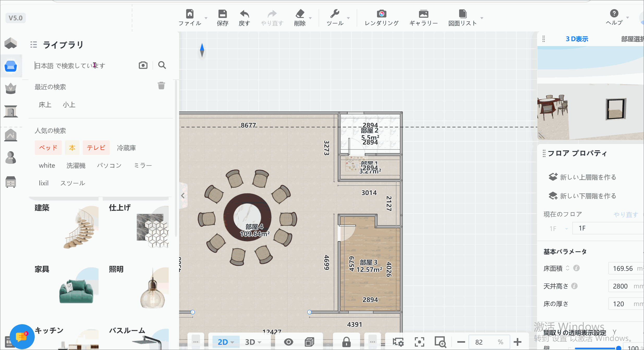Viewport: 644px width, 350px height.
Task: Switch to the 部屋選択 tab
Action: click(632, 39)
